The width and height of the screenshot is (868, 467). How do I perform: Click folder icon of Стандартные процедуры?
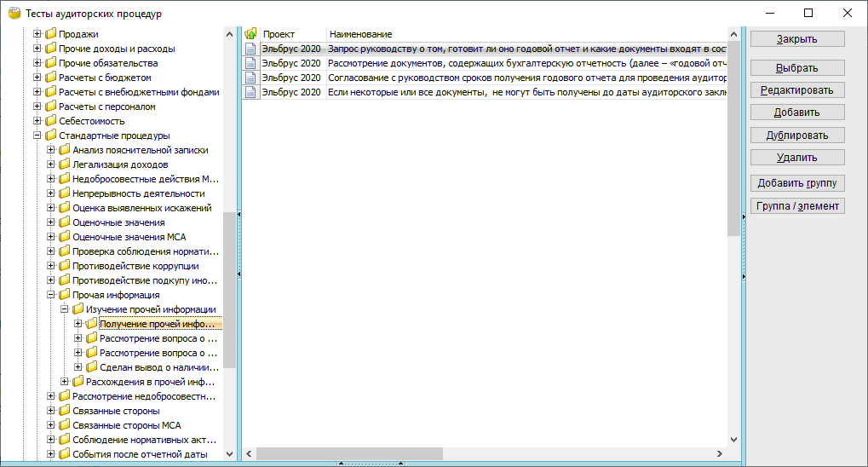[x=51, y=135]
